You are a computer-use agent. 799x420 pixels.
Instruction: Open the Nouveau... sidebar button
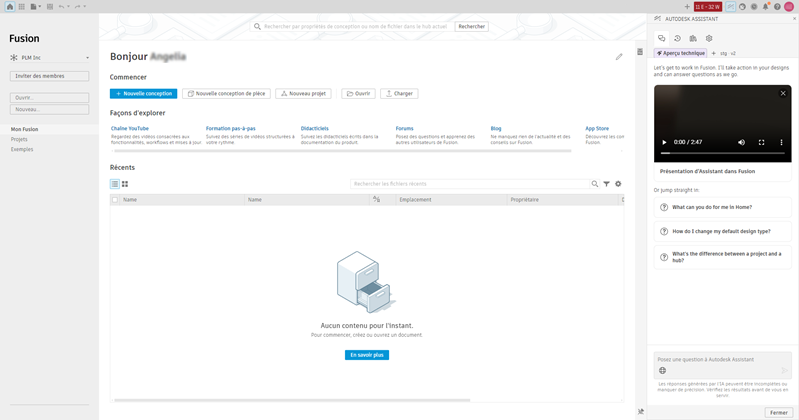coord(49,109)
